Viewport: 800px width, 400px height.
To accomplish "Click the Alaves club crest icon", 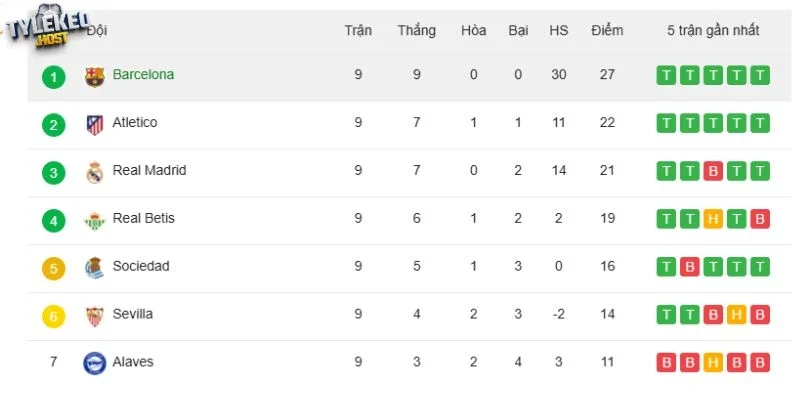I will [94, 363].
